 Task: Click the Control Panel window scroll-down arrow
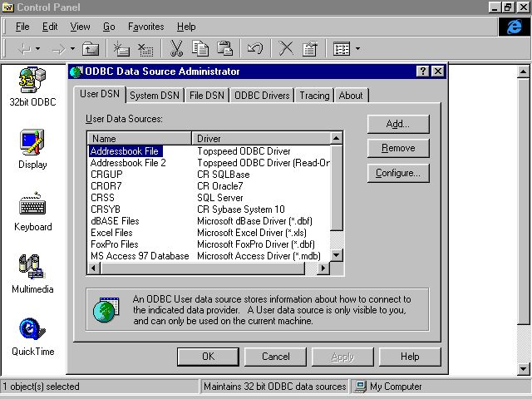(523, 369)
